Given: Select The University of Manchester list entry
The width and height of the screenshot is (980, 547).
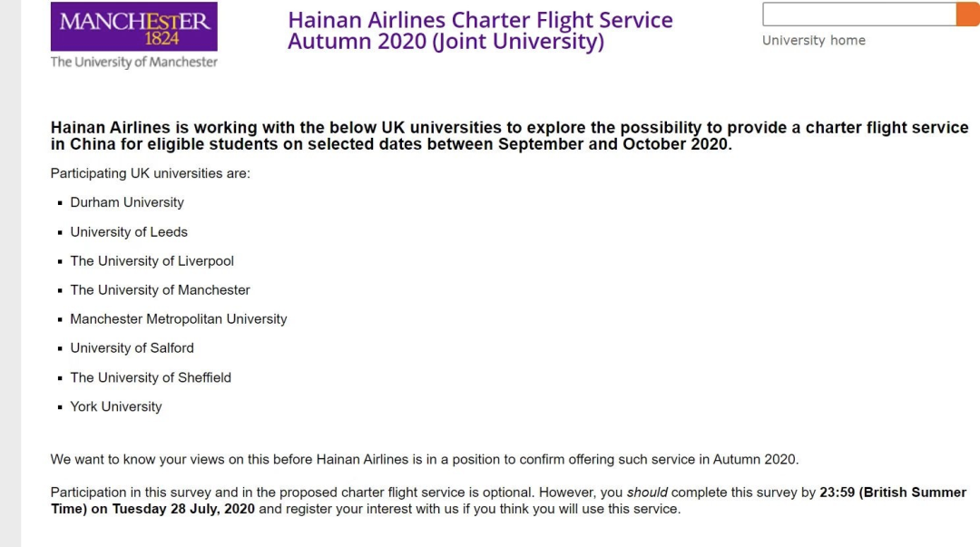Looking at the screenshot, I should (160, 290).
